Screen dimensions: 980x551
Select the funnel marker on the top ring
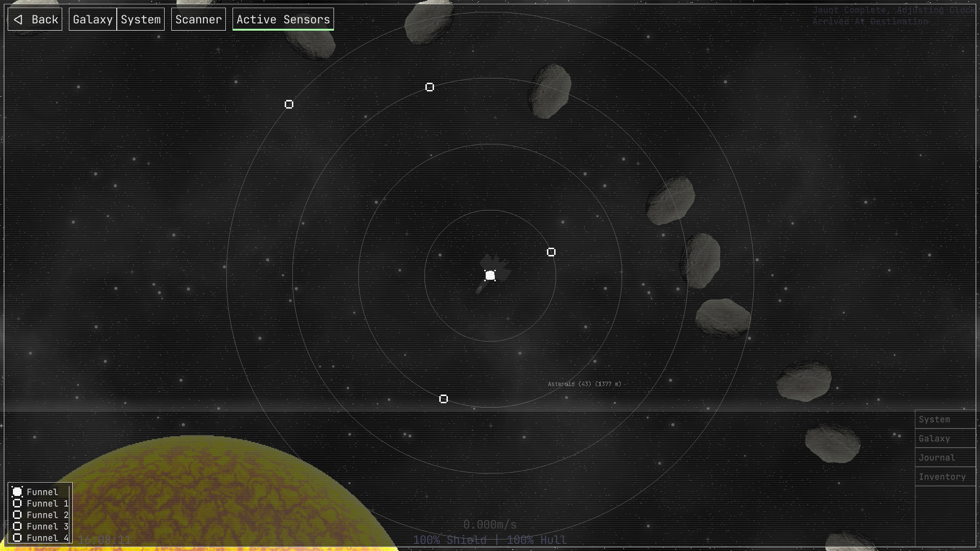click(430, 87)
